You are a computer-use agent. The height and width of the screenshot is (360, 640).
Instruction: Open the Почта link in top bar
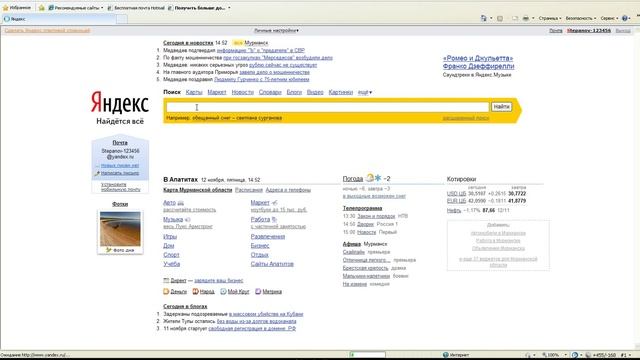click(x=556, y=31)
